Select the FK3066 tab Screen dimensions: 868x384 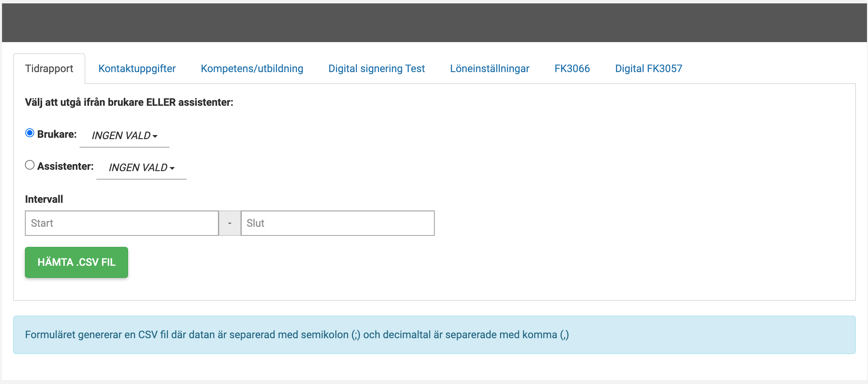coord(572,69)
